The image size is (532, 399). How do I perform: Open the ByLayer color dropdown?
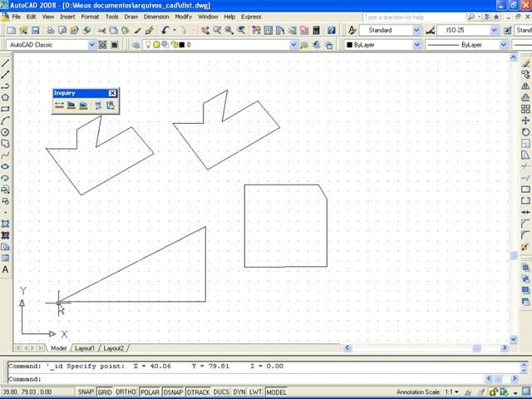pyautogui.click(x=417, y=45)
